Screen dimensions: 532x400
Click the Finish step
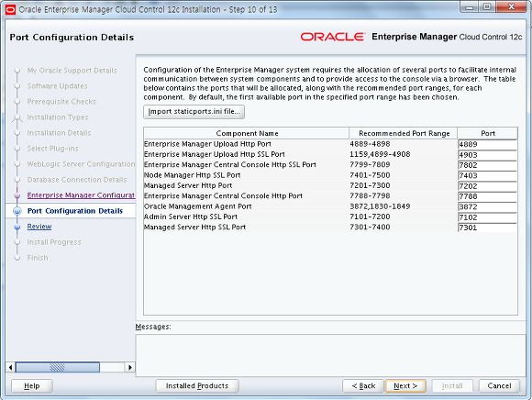click(38, 258)
